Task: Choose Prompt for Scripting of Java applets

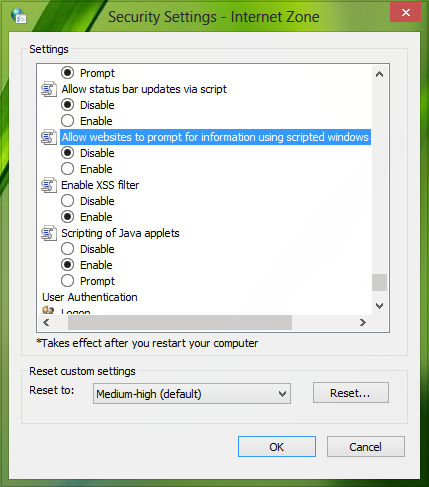Action: click(67, 281)
